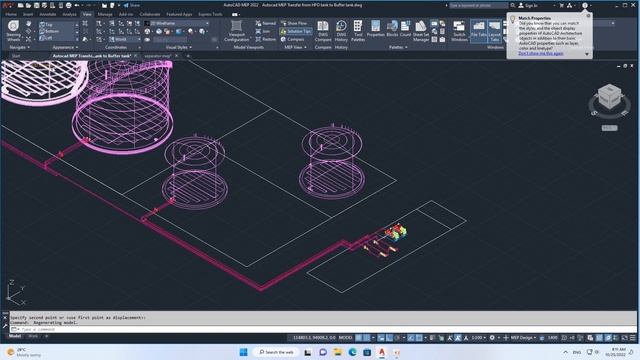
Task: Open the Tool Palettes
Action: coord(358,31)
